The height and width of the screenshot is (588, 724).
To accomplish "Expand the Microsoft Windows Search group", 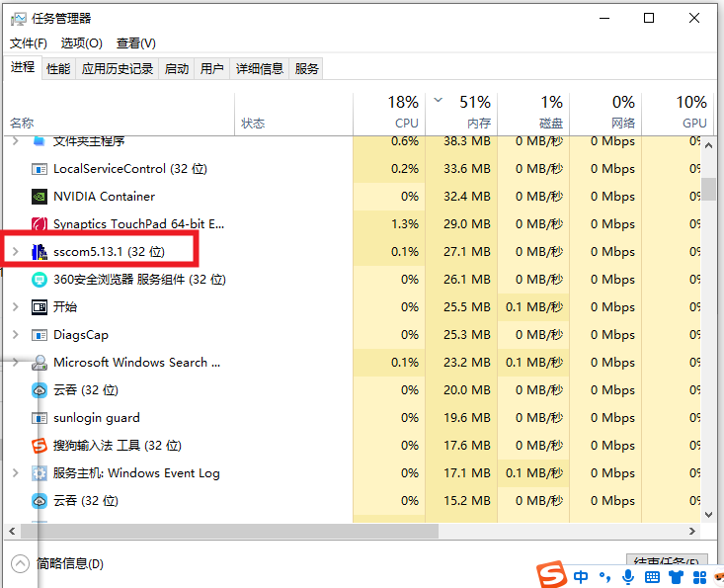I will [15, 363].
